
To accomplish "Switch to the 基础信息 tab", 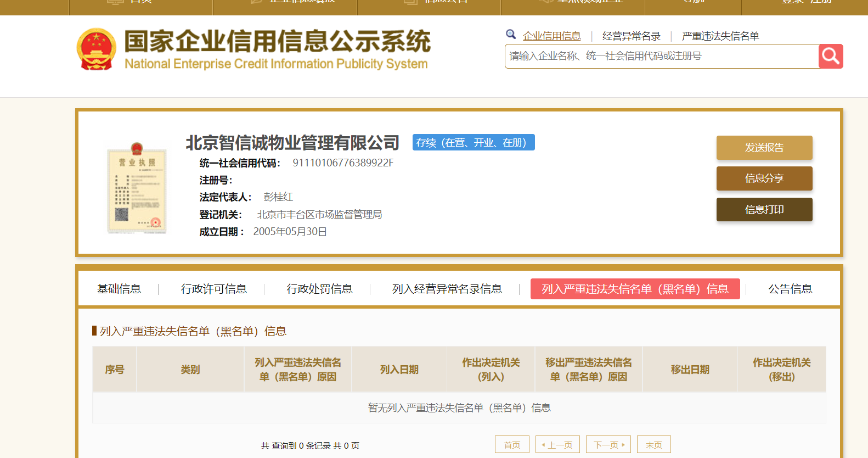I will (119, 289).
